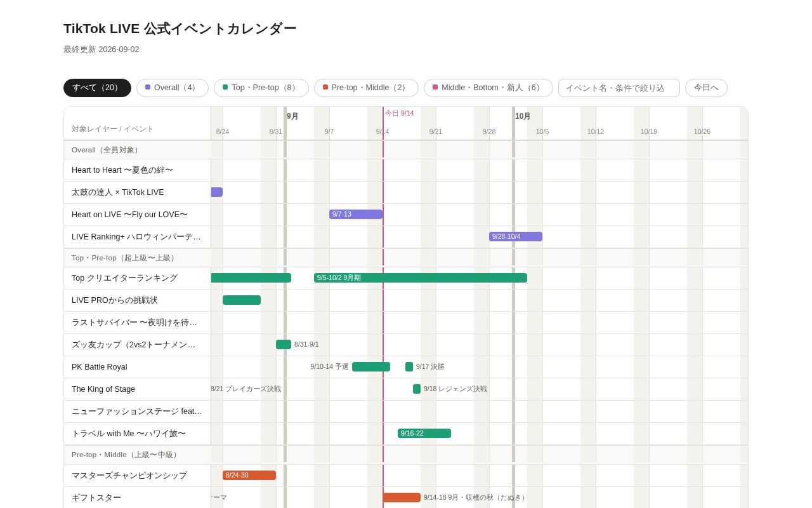Select the すべて（20） filter chip
This screenshot has width=812, height=508.
click(x=97, y=88)
